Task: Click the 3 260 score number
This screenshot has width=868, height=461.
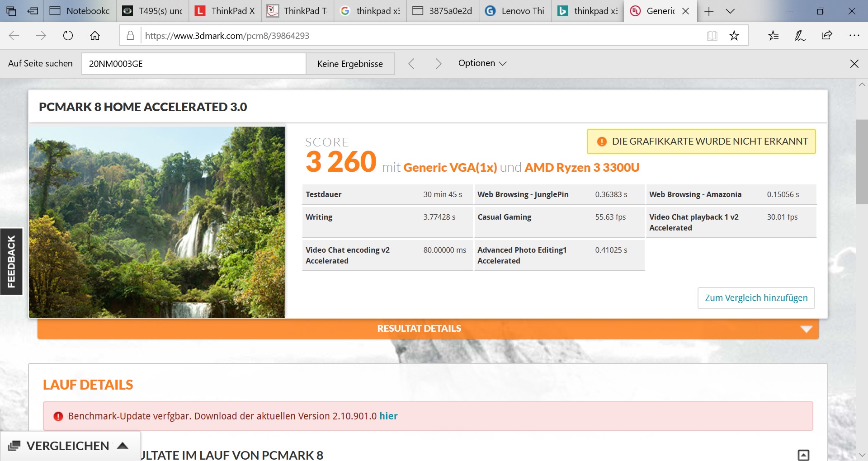Action: pos(341,162)
